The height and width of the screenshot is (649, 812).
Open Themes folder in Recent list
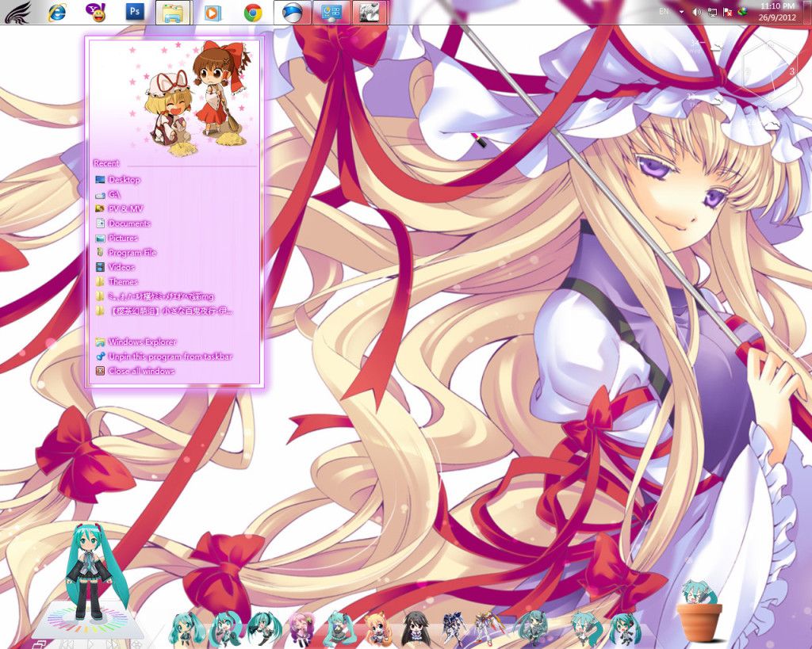pyautogui.click(x=123, y=281)
